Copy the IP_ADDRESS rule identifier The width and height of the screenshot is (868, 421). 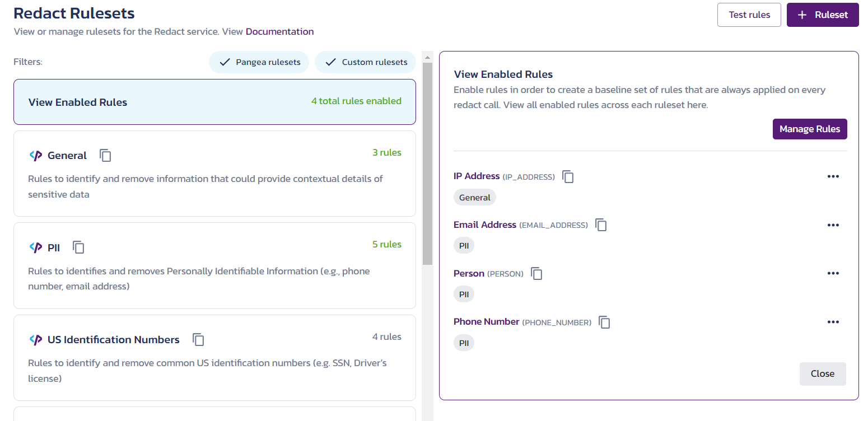pyautogui.click(x=568, y=176)
